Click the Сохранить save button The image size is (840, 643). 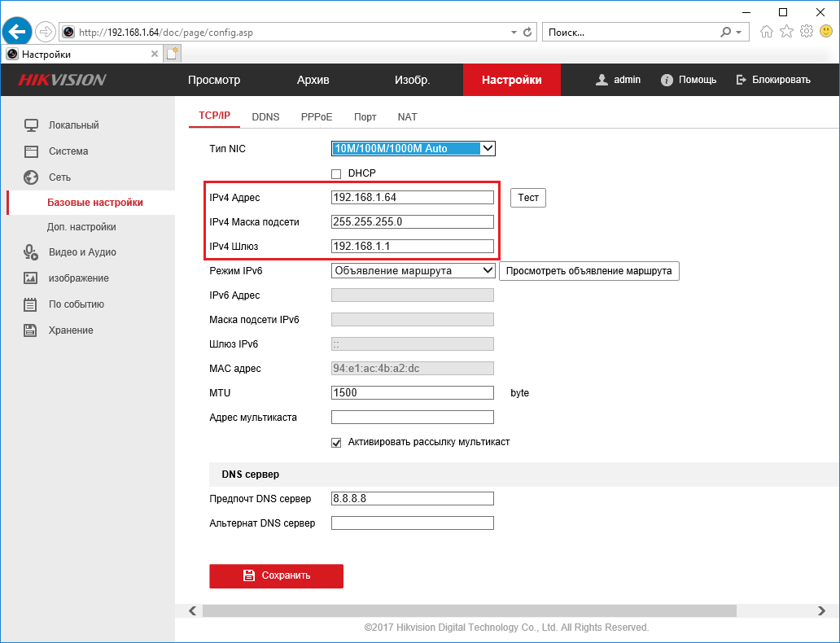277,576
